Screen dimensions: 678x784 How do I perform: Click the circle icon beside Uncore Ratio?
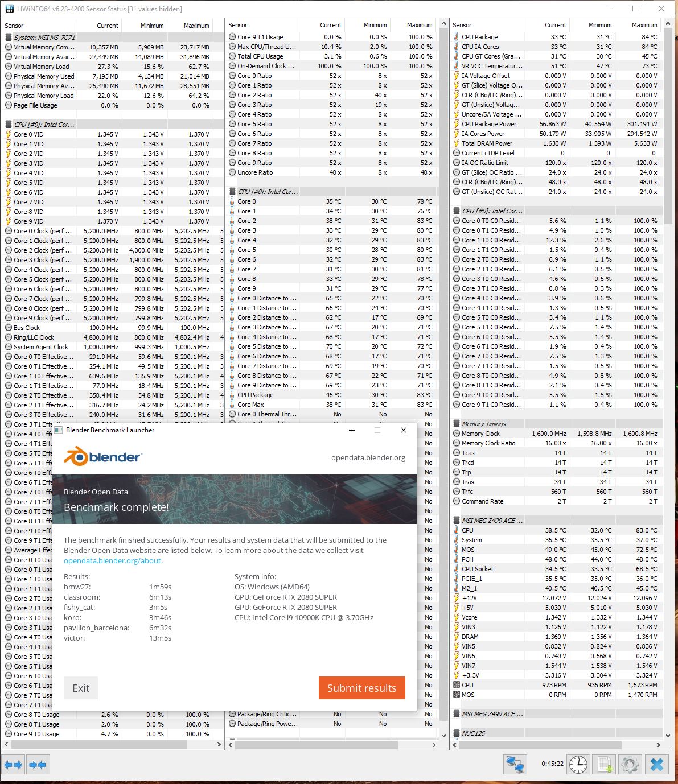pos(232,172)
